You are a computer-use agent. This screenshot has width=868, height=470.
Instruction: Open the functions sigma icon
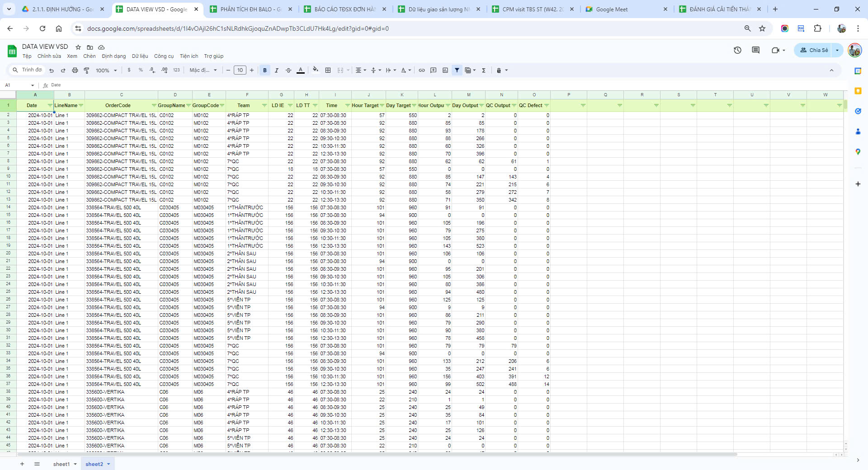click(484, 70)
